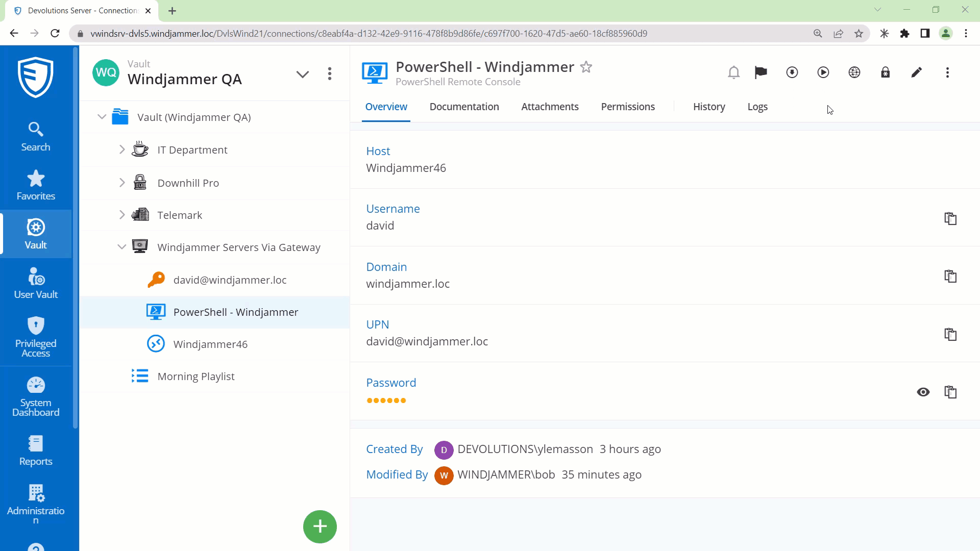
Task: Collapse Windjammer Servers Via Gateway folder
Action: (x=122, y=247)
